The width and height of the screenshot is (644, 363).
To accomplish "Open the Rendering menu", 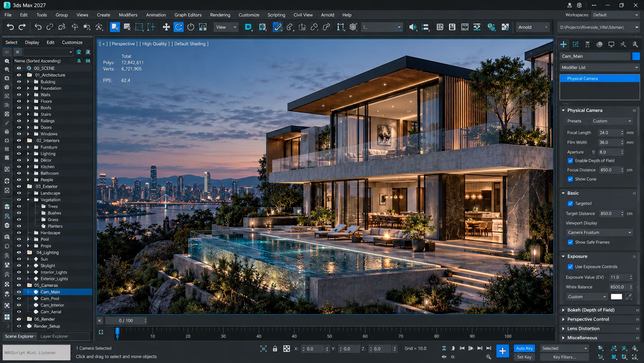I will click(x=220, y=15).
